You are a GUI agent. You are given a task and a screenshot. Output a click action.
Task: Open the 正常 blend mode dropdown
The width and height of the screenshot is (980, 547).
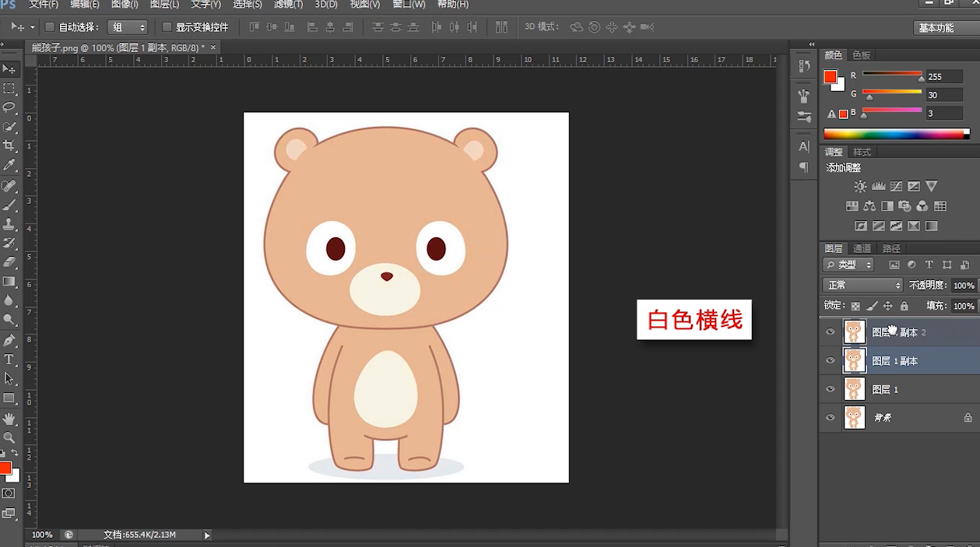862,286
